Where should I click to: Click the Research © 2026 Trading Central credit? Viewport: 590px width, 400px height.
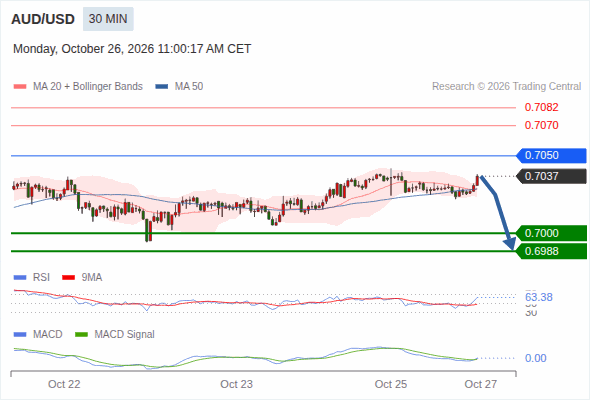tap(506, 87)
